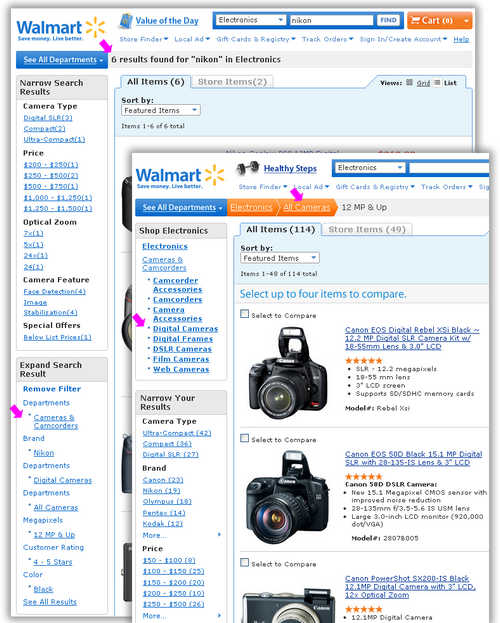Expand See All Departments in back window
Viewport: 500px width, 623px height.
62,60
